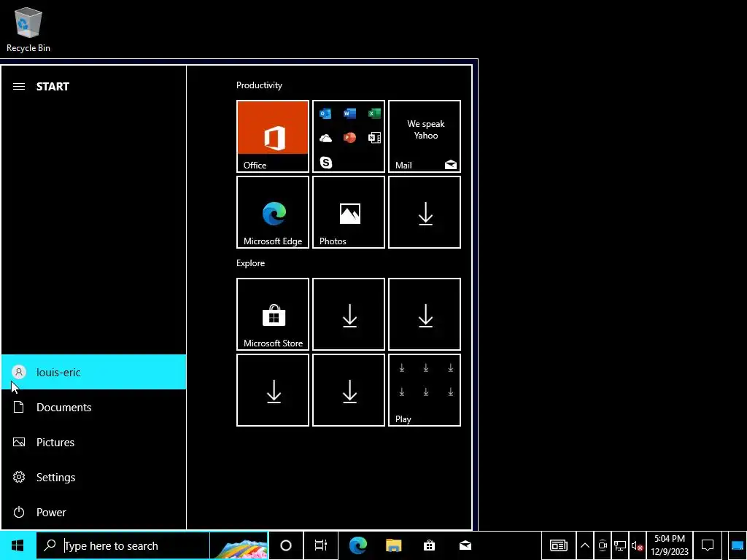Open Skype icon in folder tile
The width and height of the screenshot is (747, 560).
point(325,163)
